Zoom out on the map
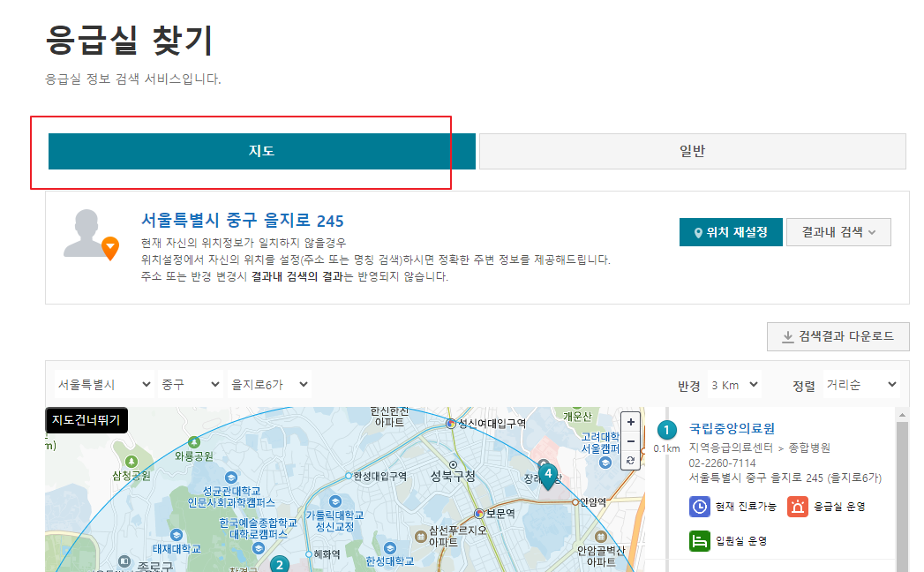 [630, 441]
